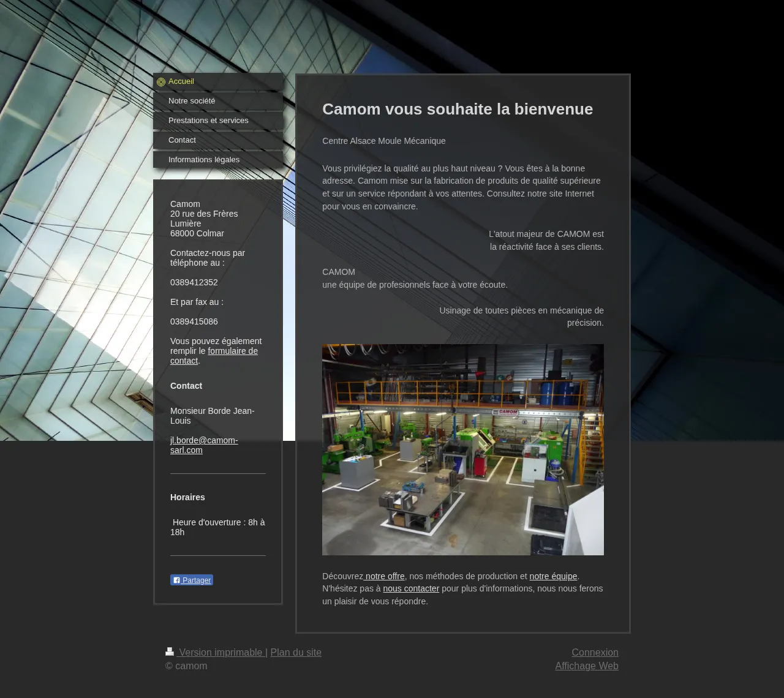The image size is (784, 698).
Task: Click the phone number 0389412352
Action: tap(194, 282)
